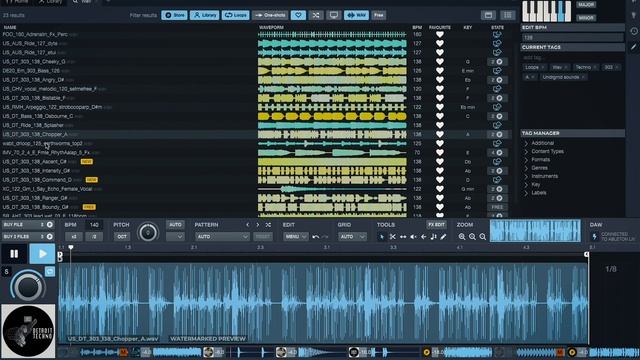Click cloud download icon for US_AUS_Ride_127_dyte
The image size is (640, 360).
pyautogui.click(x=497, y=43)
